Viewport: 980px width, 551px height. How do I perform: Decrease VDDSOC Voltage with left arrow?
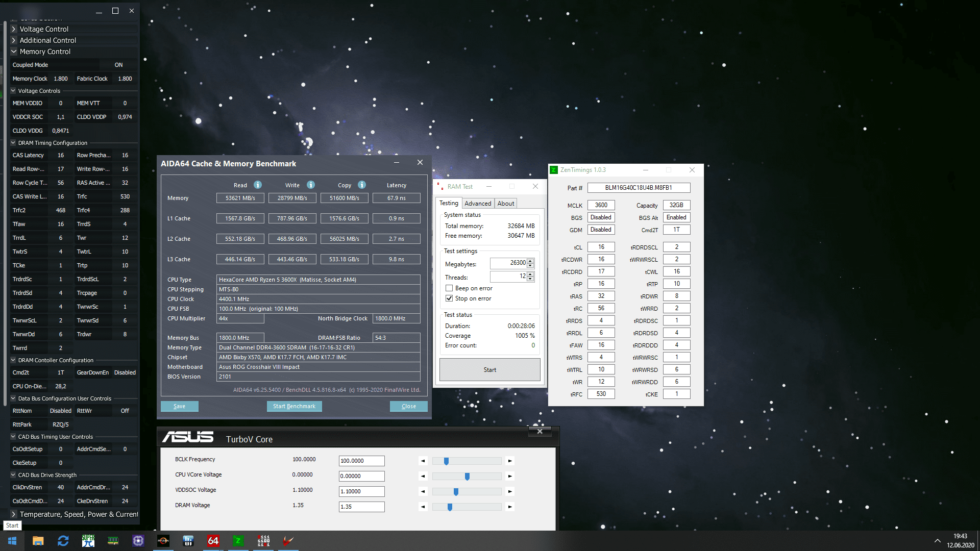423,491
